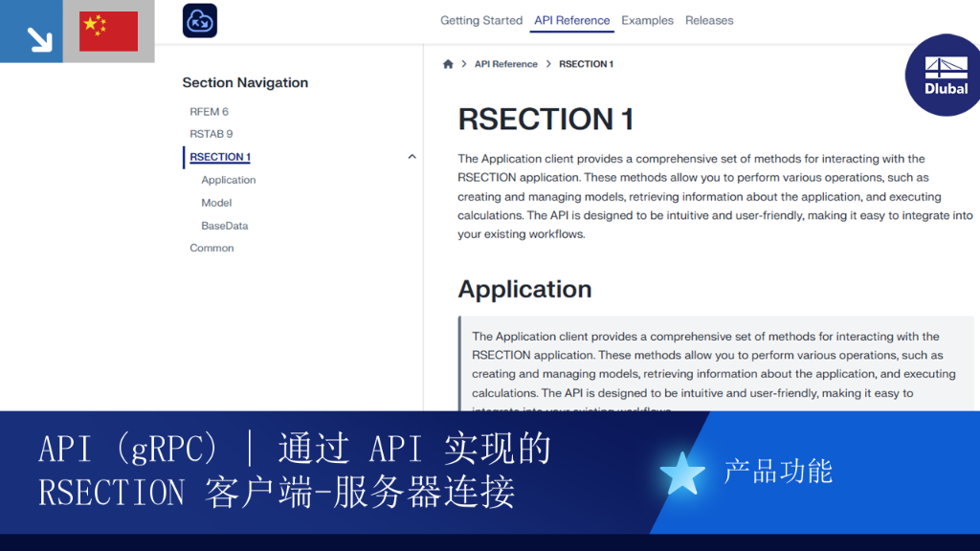980x551 pixels.
Task: Click the blue diagonal arrow tile
Action: (32, 32)
